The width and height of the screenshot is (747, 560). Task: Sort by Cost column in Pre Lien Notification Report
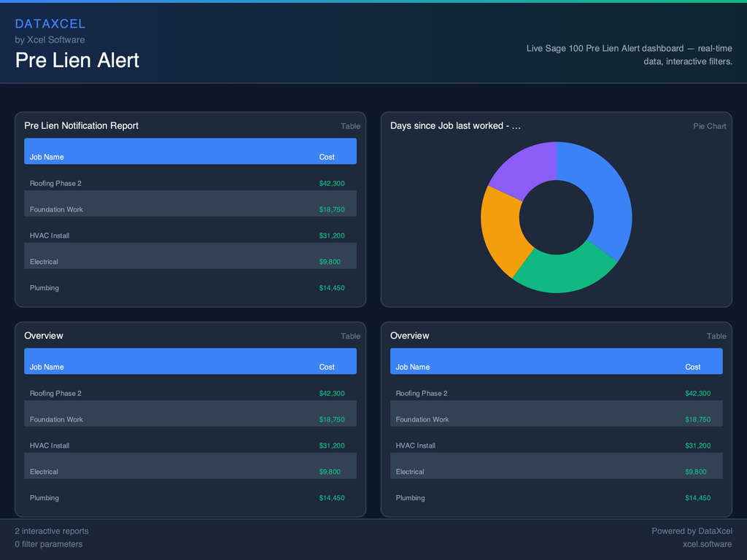(327, 157)
